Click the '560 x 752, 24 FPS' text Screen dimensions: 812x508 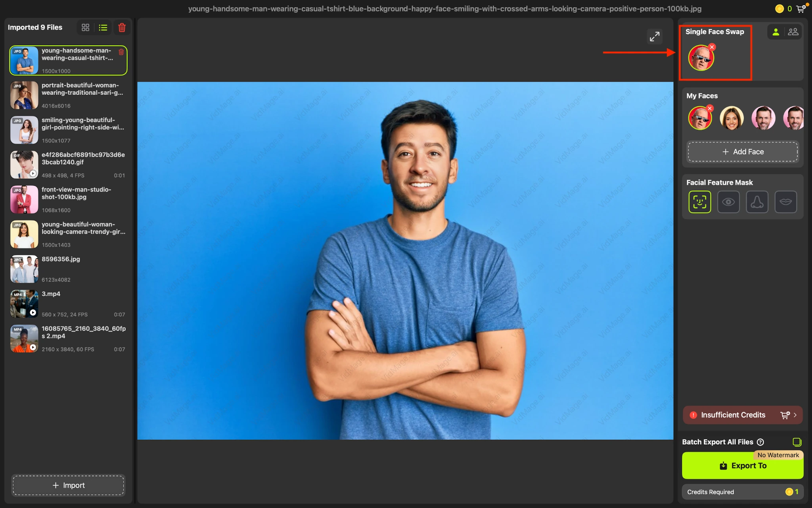tap(65, 315)
